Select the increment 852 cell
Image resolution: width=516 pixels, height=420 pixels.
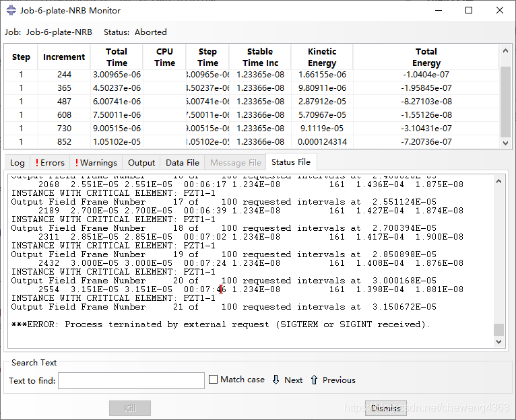point(64,142)
